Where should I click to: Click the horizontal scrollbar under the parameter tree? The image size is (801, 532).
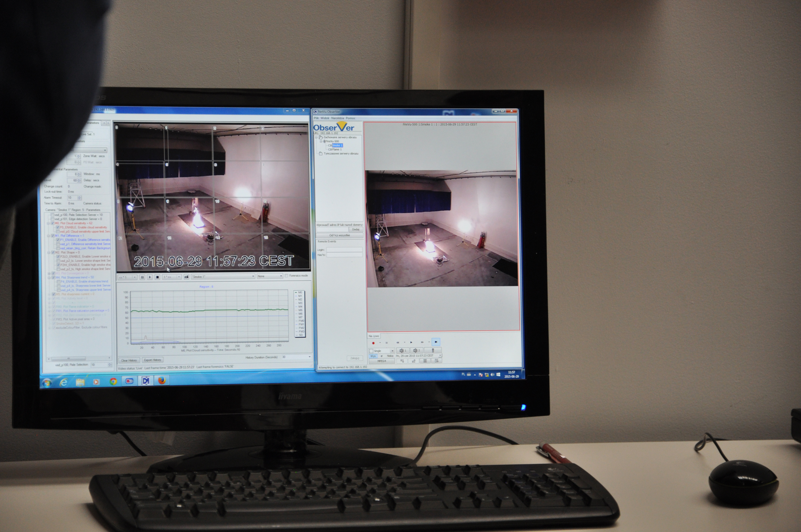tap(78, 358)
